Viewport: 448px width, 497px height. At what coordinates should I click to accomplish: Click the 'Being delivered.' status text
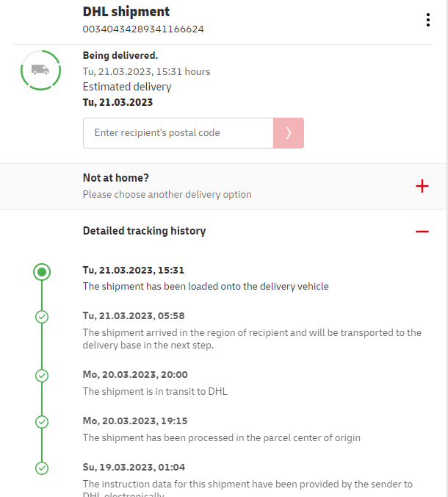[x=120, y=55]
